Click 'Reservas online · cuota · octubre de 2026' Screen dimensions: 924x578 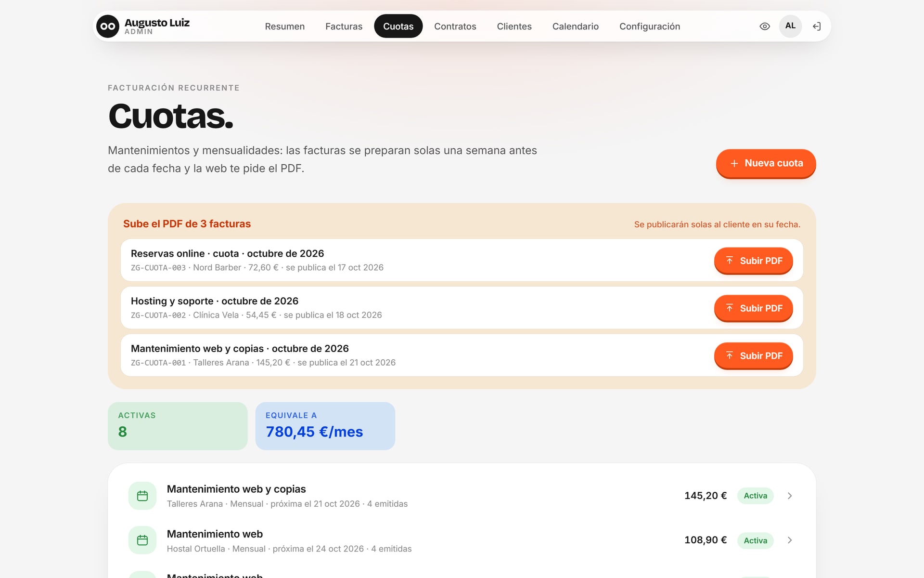coord(227,253)
